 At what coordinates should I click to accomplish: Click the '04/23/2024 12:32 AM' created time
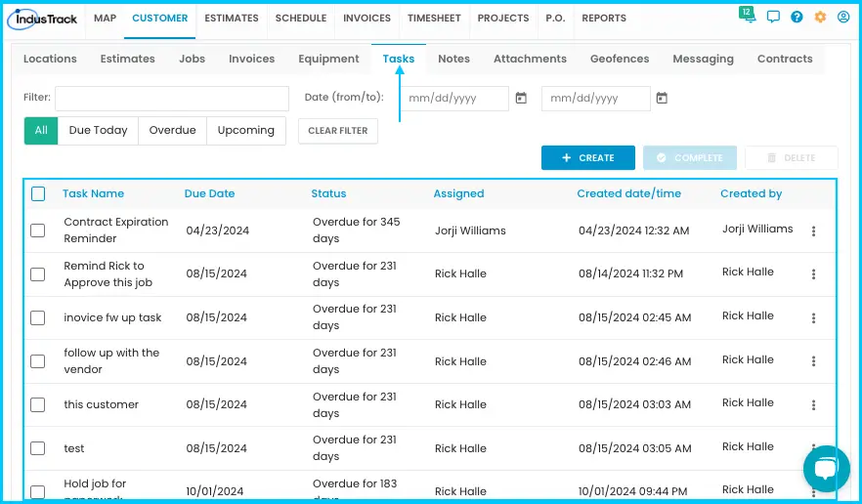point(634,231)
